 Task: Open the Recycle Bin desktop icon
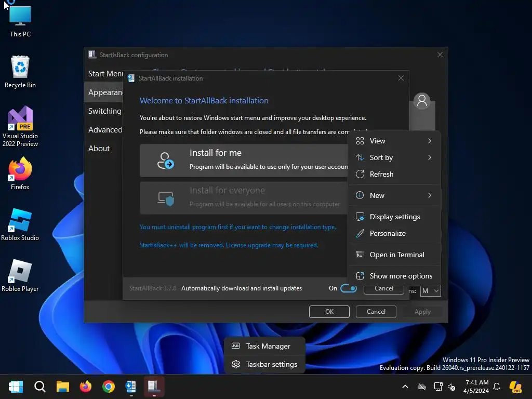click(x=20, y=72)
